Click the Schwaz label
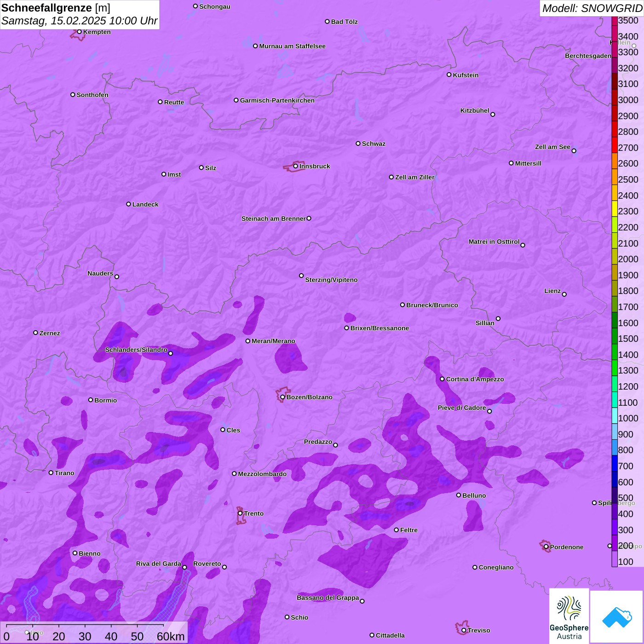 374,144
